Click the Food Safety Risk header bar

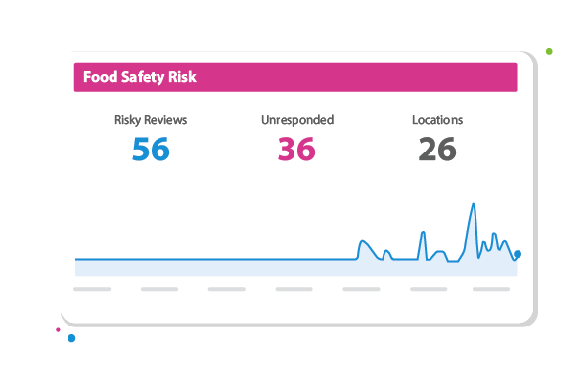294,77
